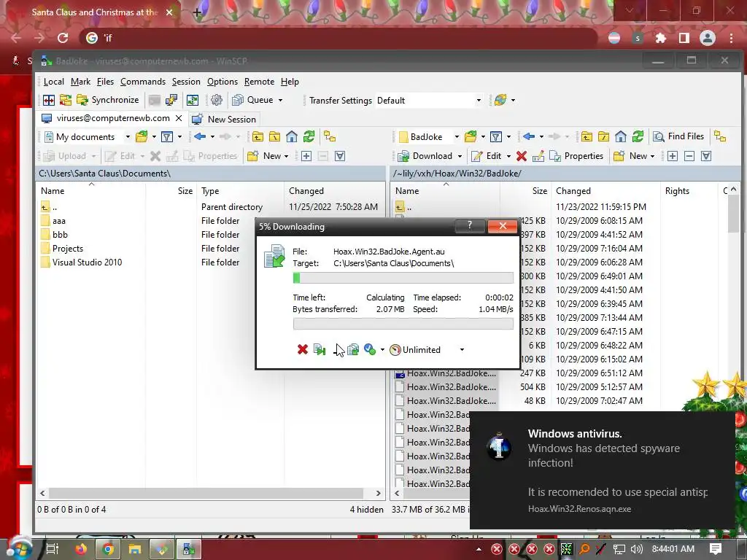747x560 pixels.
Task: Open the Mark menu
Action: tap(80, 82)
